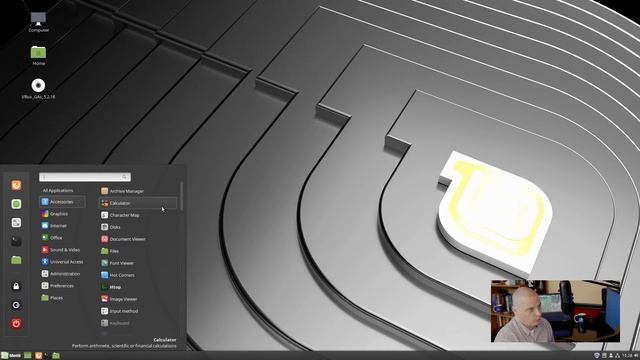Viewport: 640px width, 360px height.
Task: Launch Calculator from the applications list
Action: [138, 203]
